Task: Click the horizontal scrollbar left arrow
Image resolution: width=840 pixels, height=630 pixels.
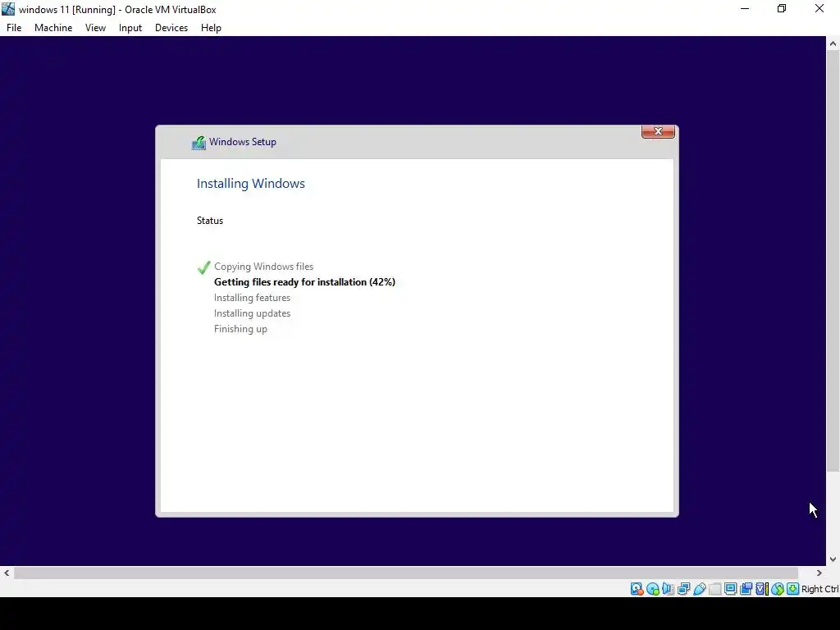Action: pos(7,573)
